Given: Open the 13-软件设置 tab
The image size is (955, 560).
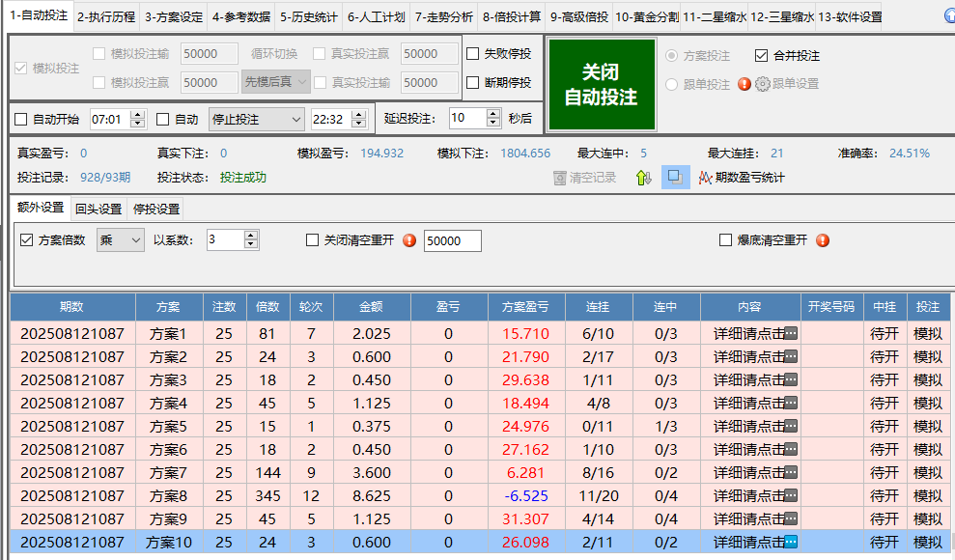Looking at the screenshot, I should tap(851, 16).
